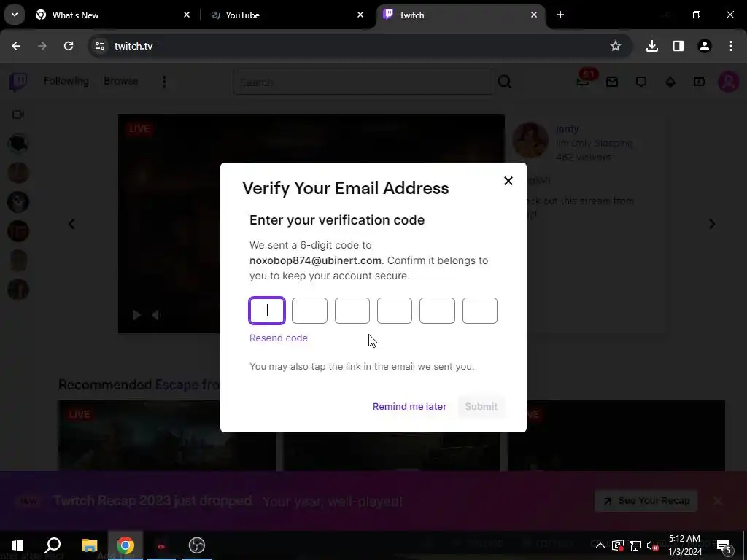This screenshot has height=560, width=747.
Task: Open the sixth sidebar channel avatar
Action: [18, 289]
